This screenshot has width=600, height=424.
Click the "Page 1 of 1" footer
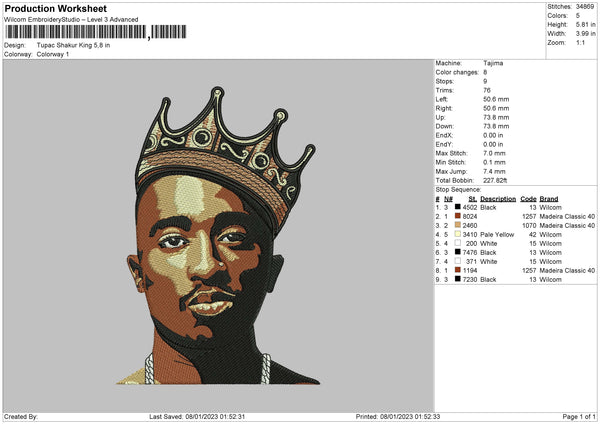point(579,417)
